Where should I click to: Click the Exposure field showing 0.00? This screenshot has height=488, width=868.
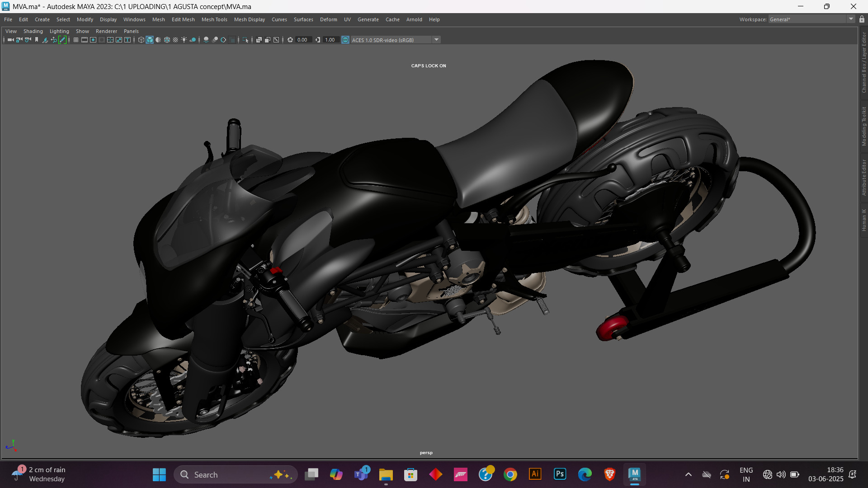tap(304, 40)
